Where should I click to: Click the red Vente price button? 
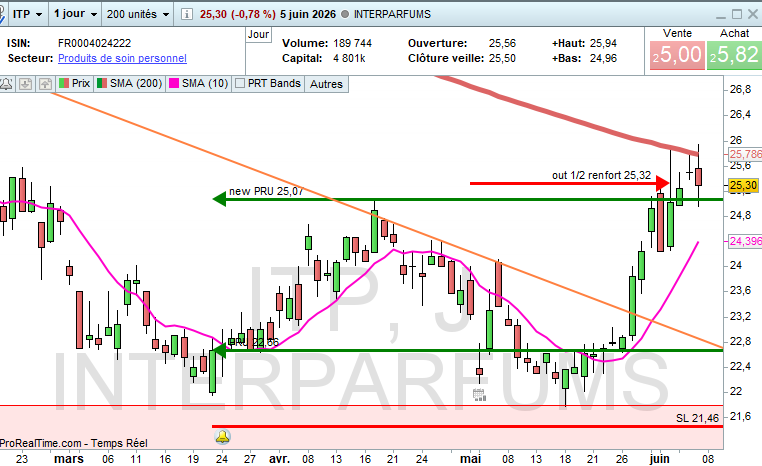(677, 55)
